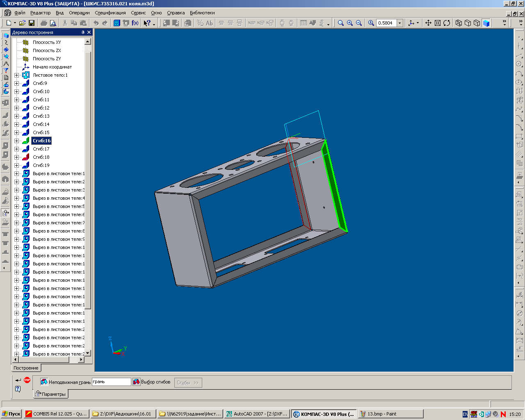Toggle pin on Дерево построения panel
Screen dimensions: 525x420
[x=83, y=32]
